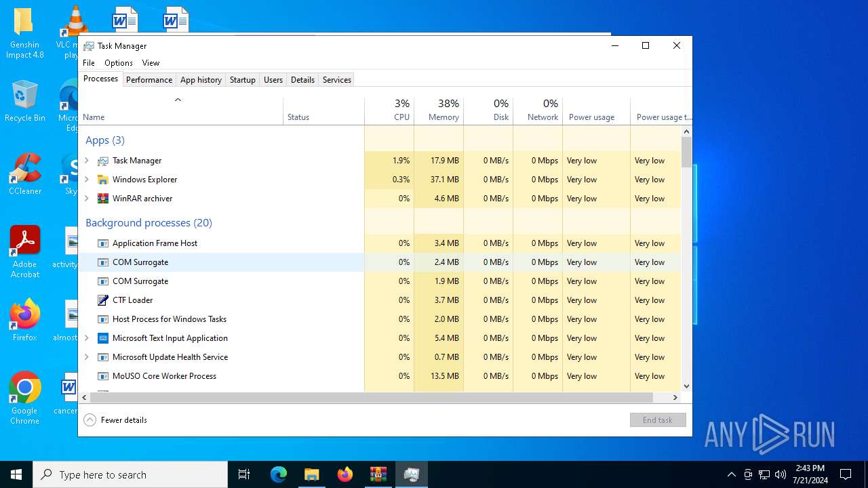Open Firefox from the taskbar
The width and height of the screenshot is (868, 488).
tap(345, 474)
